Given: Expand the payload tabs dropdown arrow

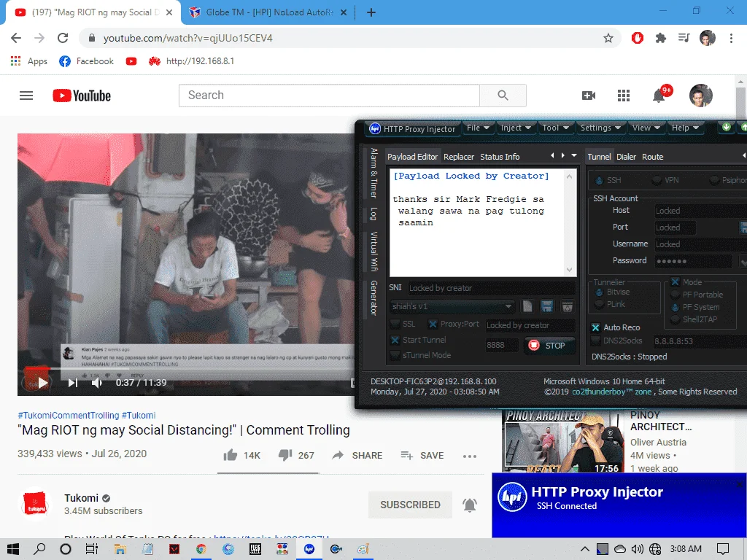Looking at the screenshot, I should 574,155.
